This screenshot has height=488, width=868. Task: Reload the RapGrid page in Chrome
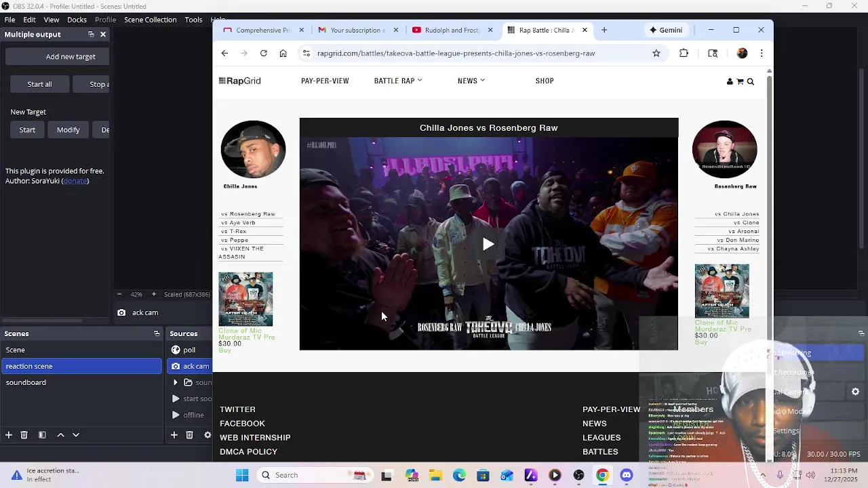[x=263, y=54]
